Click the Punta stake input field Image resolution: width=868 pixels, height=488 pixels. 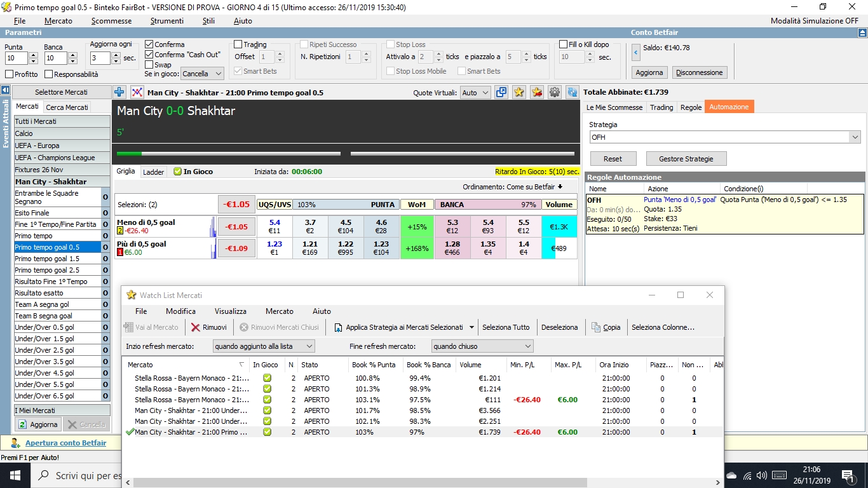16,58
